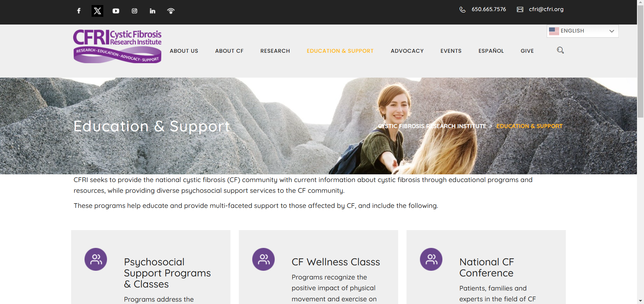Expand the language selector chevron arrow
The width and height of the screenshot is (644, 304).
tap(612, 31)
